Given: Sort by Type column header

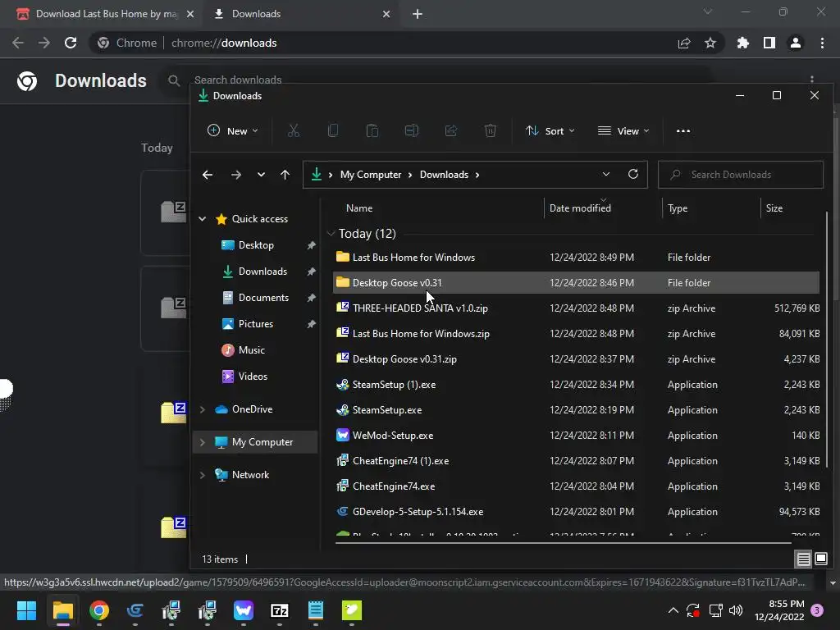Looking at the screenshot, I should [x=678, y=208].
